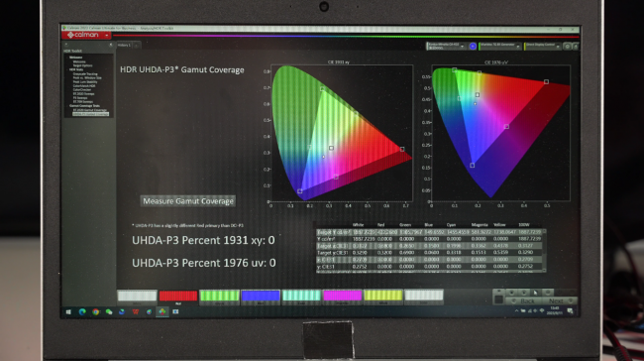The height and width of the screenshot is (361, 644).
Task: Expand the Direct Display Control dropdown
Action: 543,47
